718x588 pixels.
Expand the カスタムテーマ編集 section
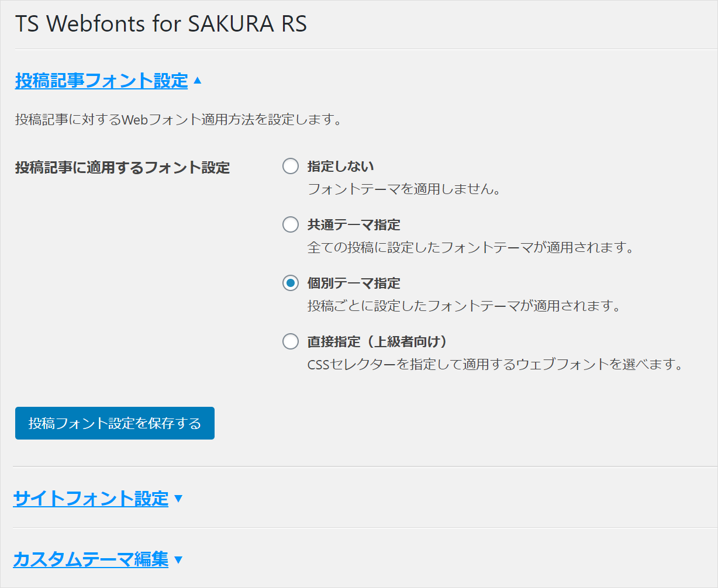[x=91, y=560]
